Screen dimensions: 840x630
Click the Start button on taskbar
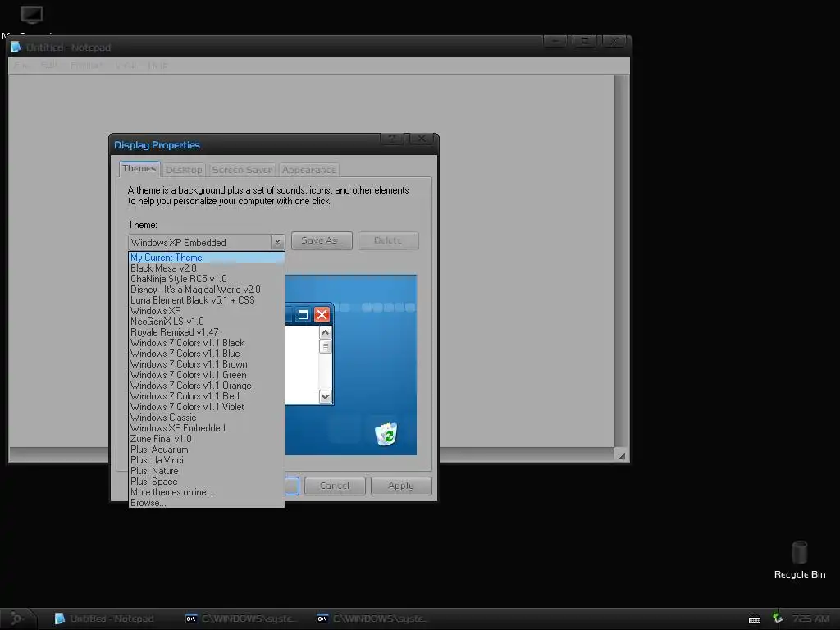(18, 619)
